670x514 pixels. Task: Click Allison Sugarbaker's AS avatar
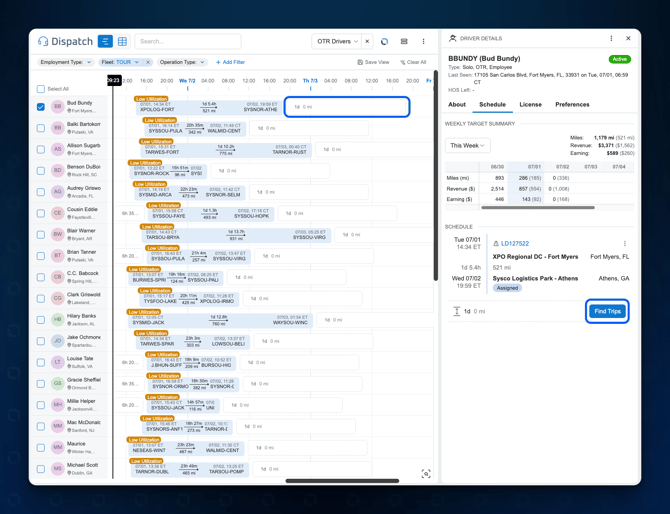coord(58,149)
